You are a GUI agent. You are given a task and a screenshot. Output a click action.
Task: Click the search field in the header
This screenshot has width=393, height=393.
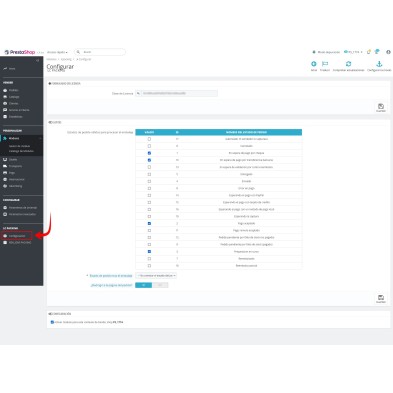pos(100,52)
